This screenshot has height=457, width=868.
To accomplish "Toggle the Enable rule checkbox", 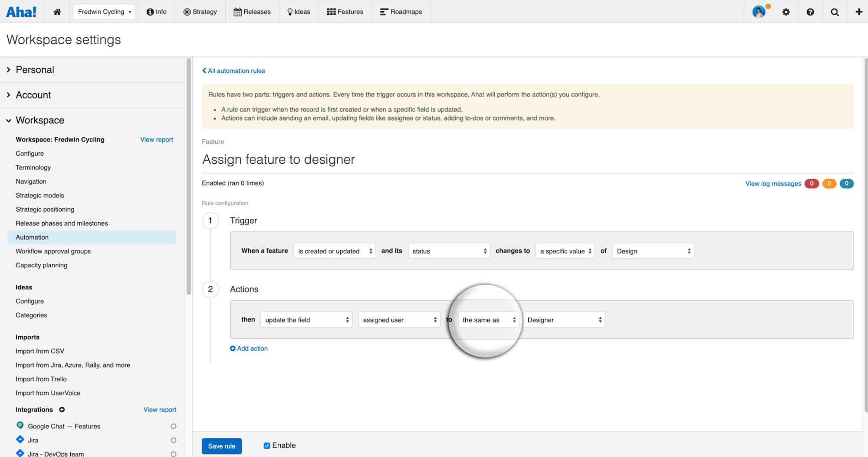I will (x=267, y=446).
